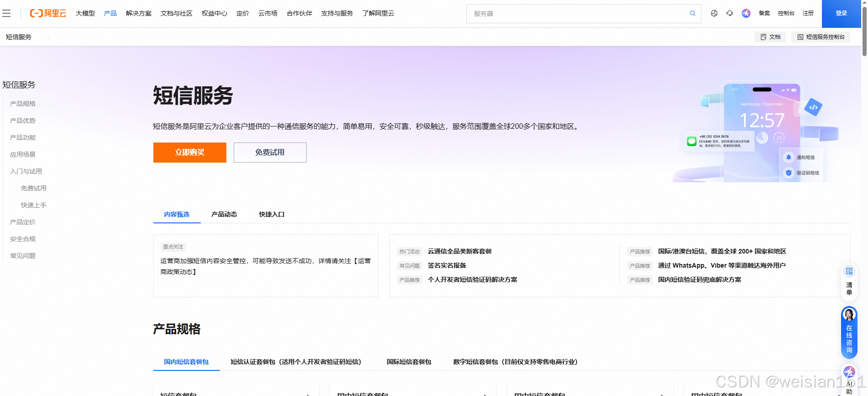This screenshot has height=396, width=868.
Task: Click the 通知短信 bell icon in the banner
Action: point(789,157)
